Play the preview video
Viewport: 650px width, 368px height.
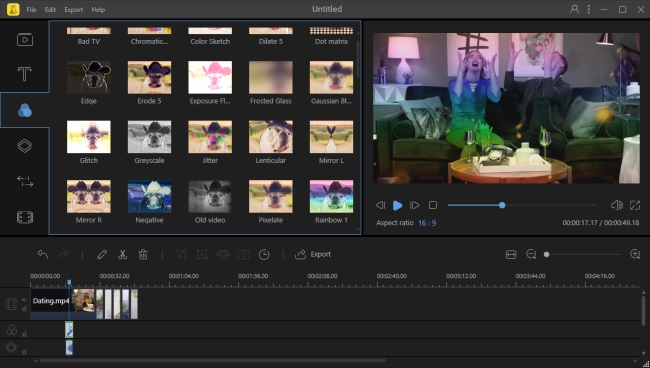coord(397,205)
